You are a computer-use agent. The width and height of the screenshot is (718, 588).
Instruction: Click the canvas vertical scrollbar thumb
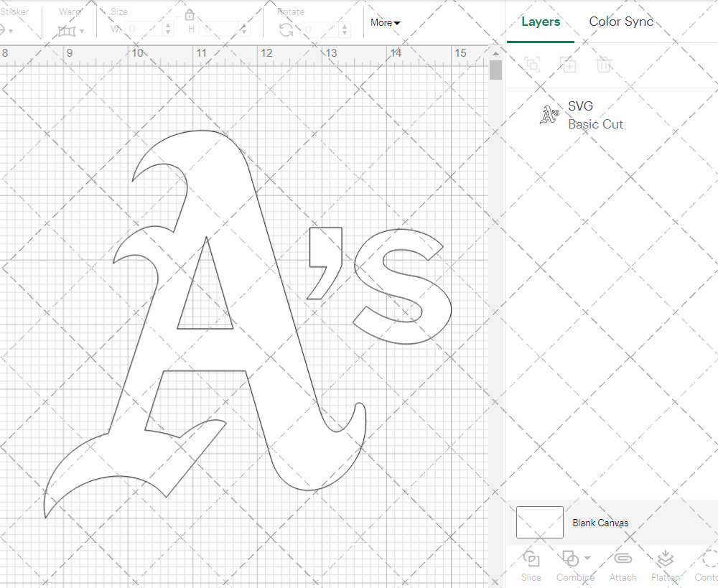coord(495,70)
